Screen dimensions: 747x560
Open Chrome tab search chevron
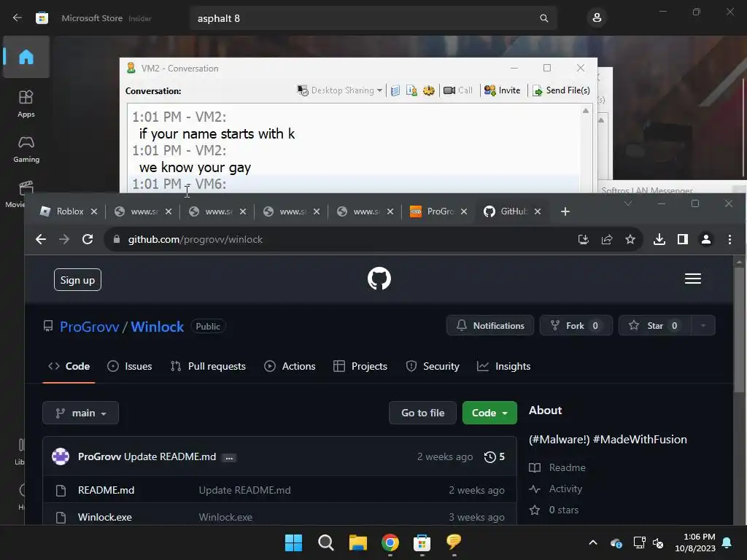pos(628,203)
